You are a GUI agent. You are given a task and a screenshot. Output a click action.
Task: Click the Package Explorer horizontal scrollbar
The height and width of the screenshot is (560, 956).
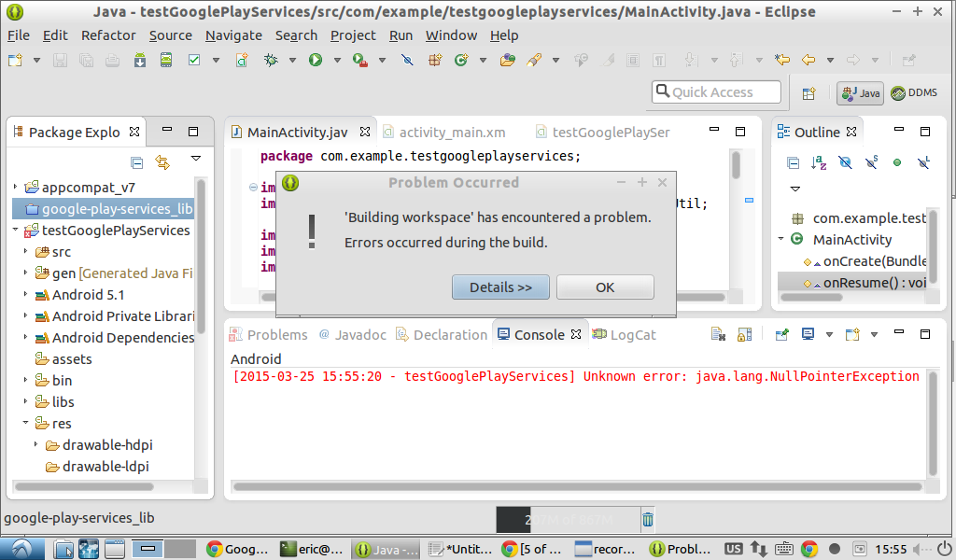84,486
